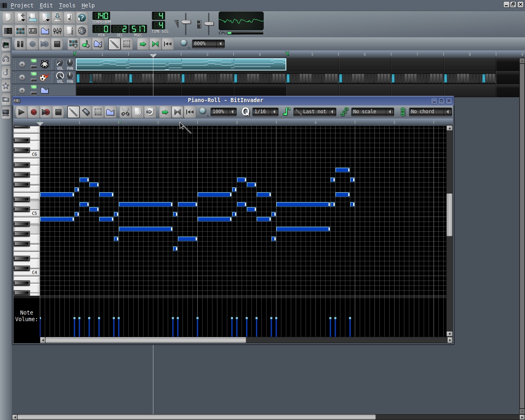Open the No chord dropdown
525x420 pixels.
point(430,112)
